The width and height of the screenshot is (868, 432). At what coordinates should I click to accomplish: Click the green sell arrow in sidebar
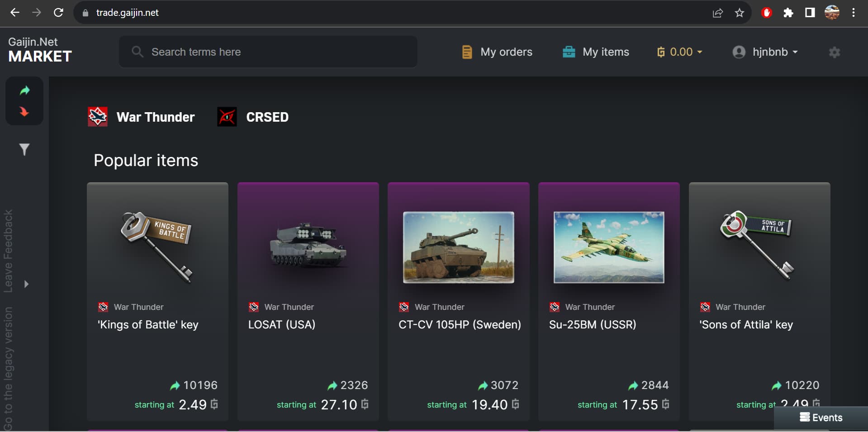(24, 90)
